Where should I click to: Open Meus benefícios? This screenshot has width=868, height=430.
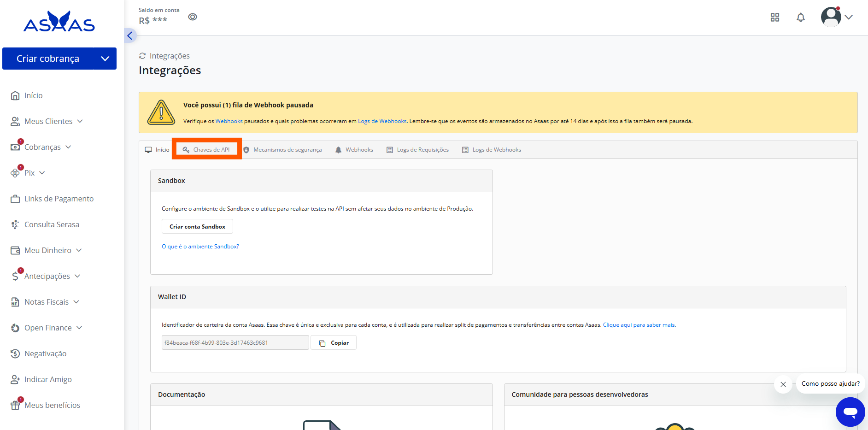point(52,405)
